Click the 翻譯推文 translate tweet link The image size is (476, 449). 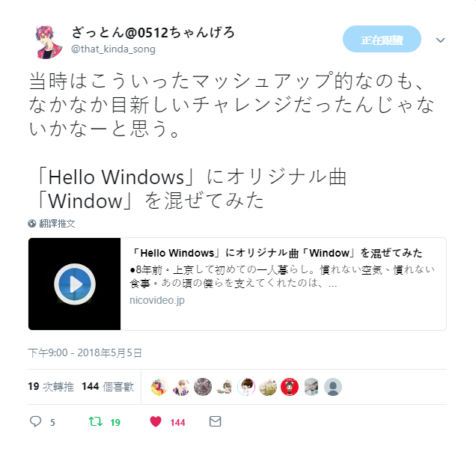[x=57, y=224]
